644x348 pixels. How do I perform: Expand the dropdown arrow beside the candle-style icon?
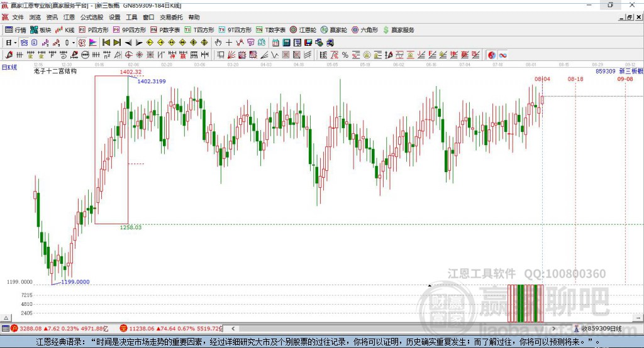74,43
